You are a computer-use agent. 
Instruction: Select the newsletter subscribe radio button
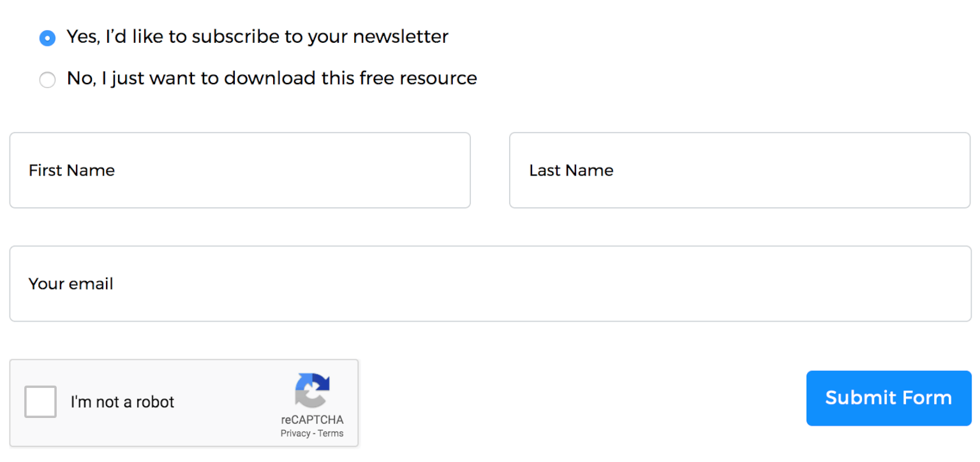tap(47, 38)
